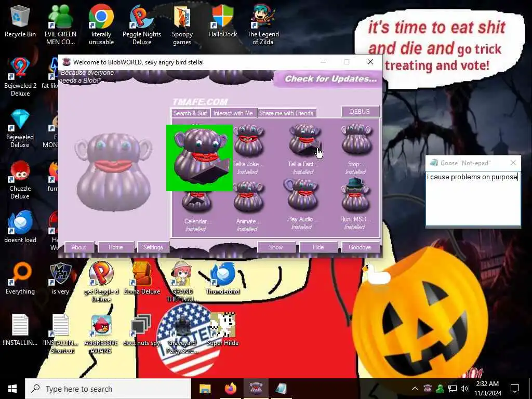532x399 pixels.
Task: Click the Run MSH blob icon
Action: (355, 195)
